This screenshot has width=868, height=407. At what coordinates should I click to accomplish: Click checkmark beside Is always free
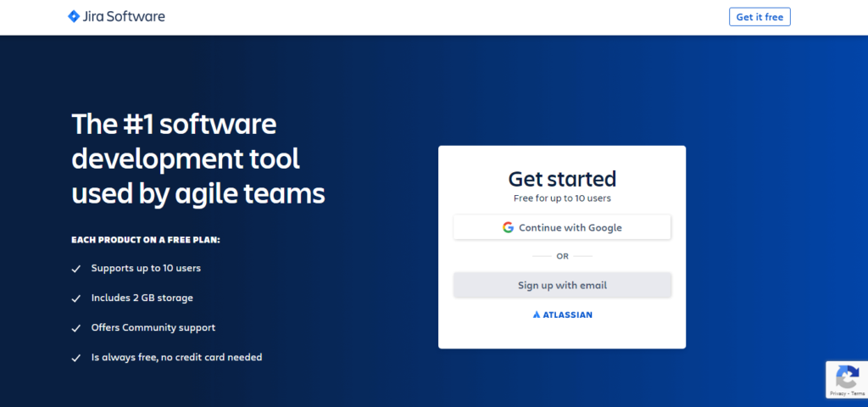pyautogui.click(x=76, y=359)
